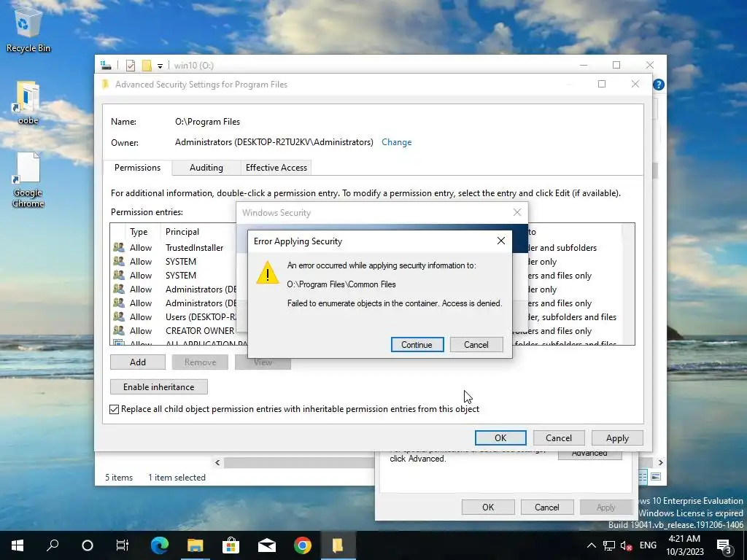Click Continue in Error Applying Security dialog
Screen dimensions: 747x560
pyautogui.click(x=417, y=344)
